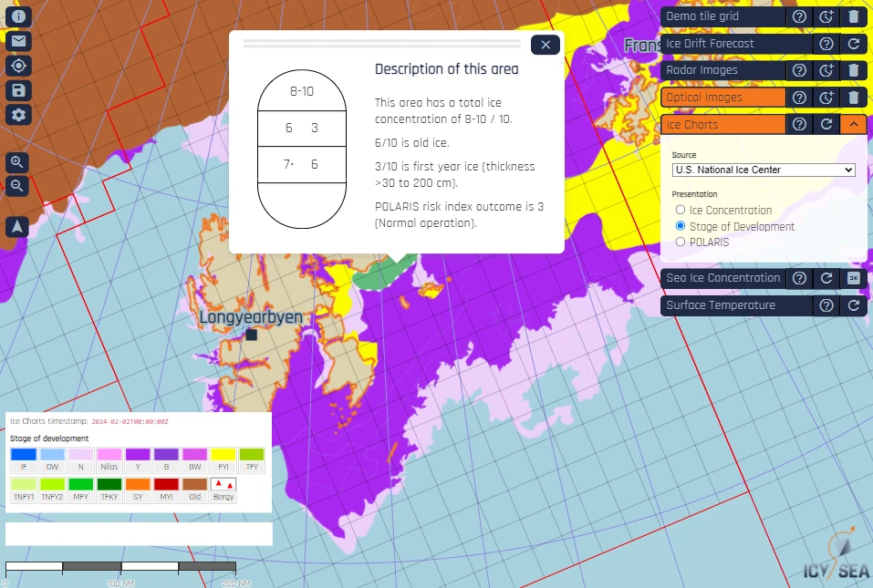The image size is (873, 588).
Task: Open help for Optical Images layer
Action: 799,98
